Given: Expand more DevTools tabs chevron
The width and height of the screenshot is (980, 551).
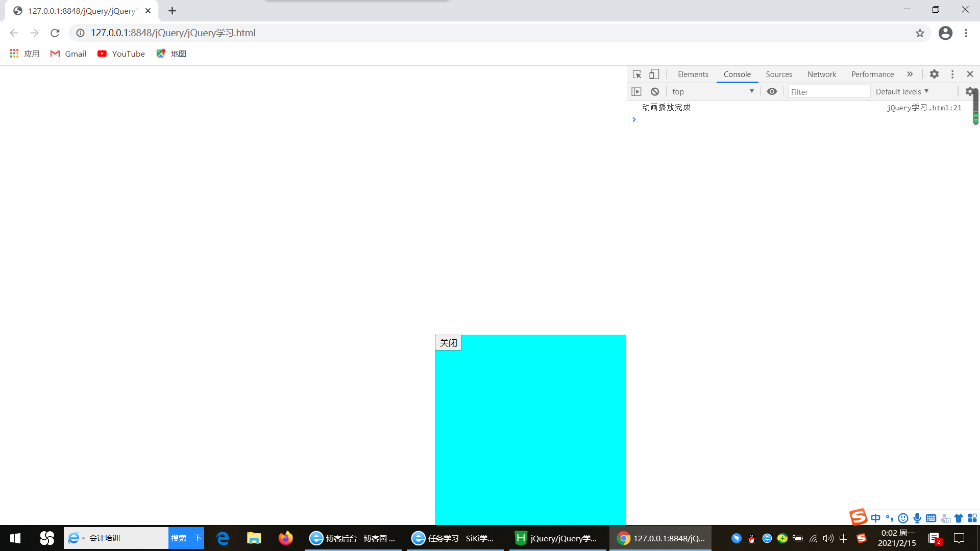Looking at the screenshot, I should pos(910,74).
